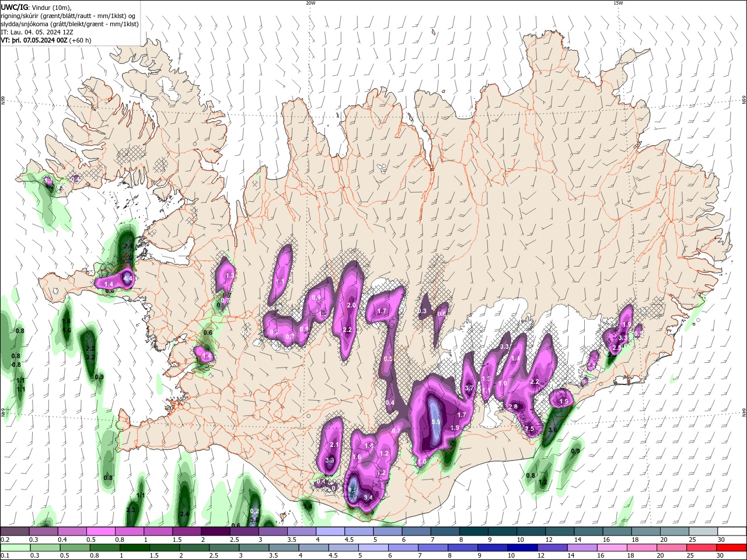The height and width of the screenshot is (560, 747).
Task: Click the 64N latitude label on right edge
Action: (x=744, y=413)
